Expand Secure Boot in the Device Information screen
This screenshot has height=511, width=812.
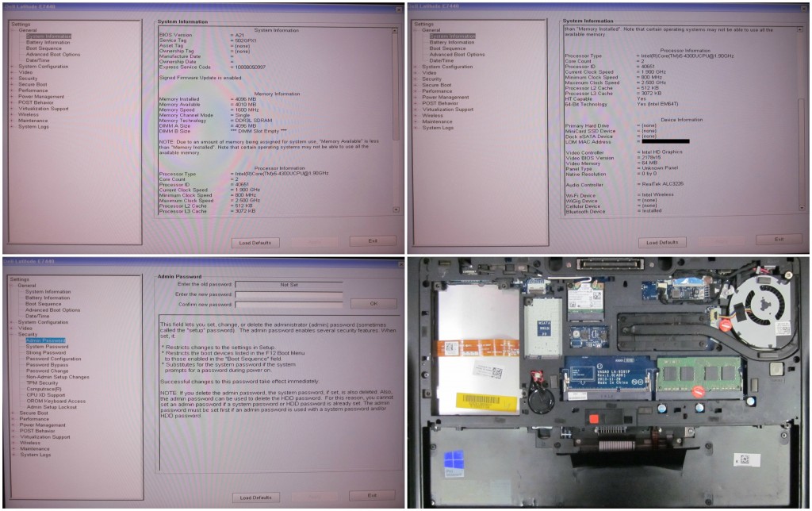click(416, 85)
